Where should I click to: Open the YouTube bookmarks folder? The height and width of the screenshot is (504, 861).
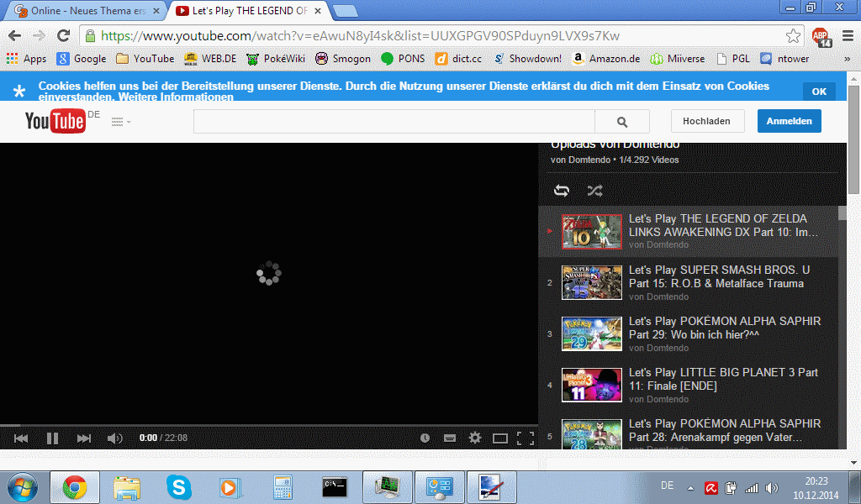[x=145, y=59]
